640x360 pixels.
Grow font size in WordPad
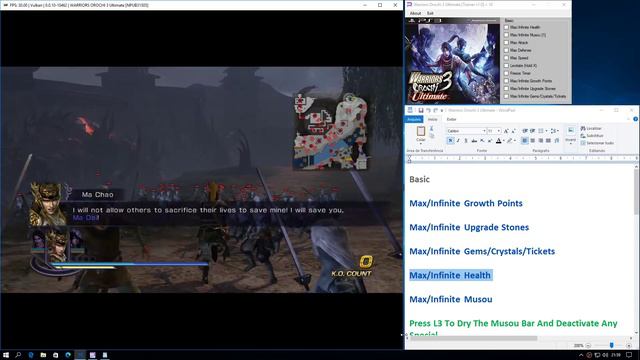click(506, 131)
